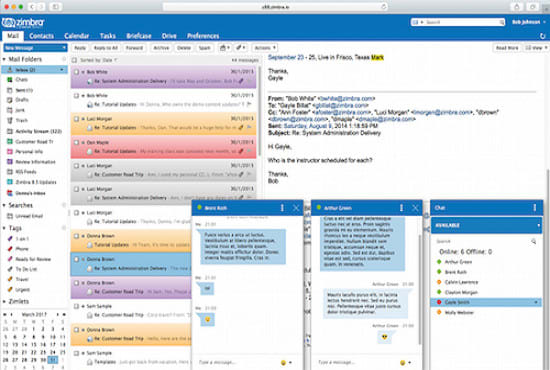Close the Arthur Green chat window

click(415, 208)
